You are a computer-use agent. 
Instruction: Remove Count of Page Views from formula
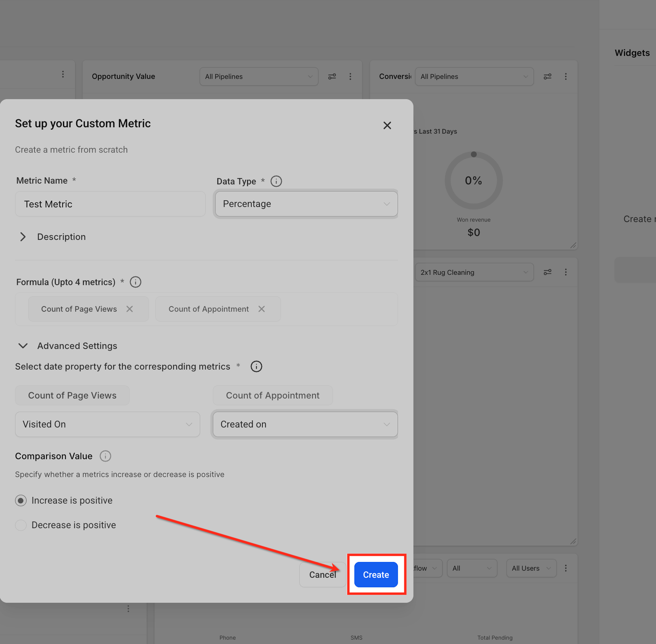click(130, 309)
